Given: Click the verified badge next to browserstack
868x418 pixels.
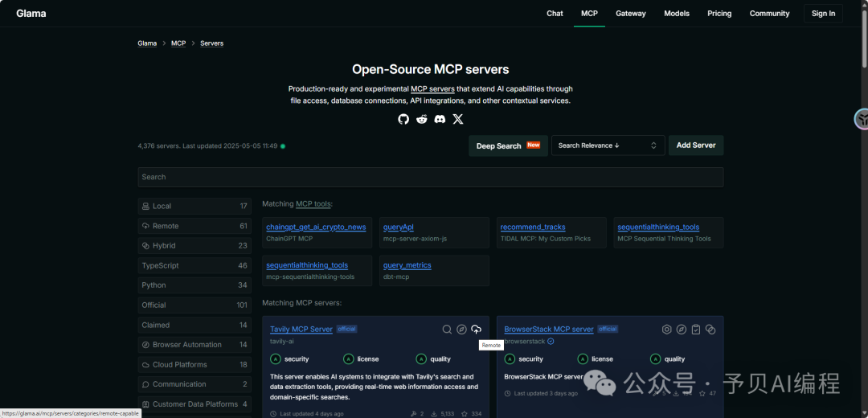Looking at the screenshot, I should [x=551, y=342].
